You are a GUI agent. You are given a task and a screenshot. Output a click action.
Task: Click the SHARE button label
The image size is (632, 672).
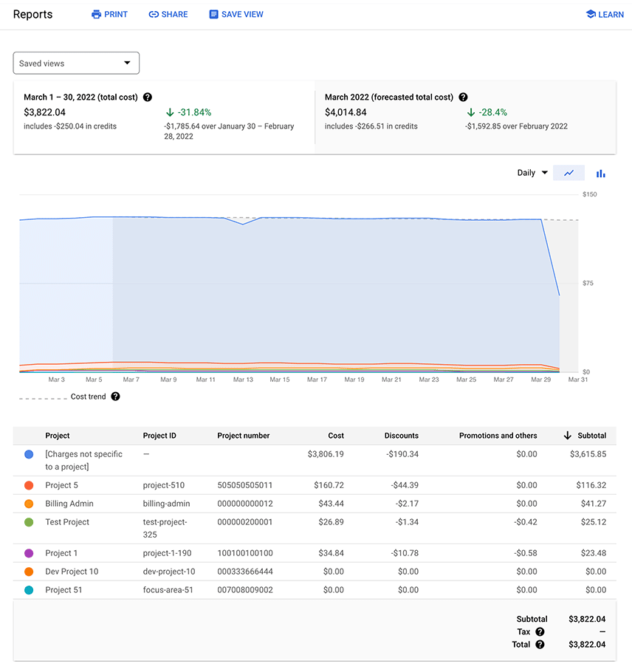point(174,15)
